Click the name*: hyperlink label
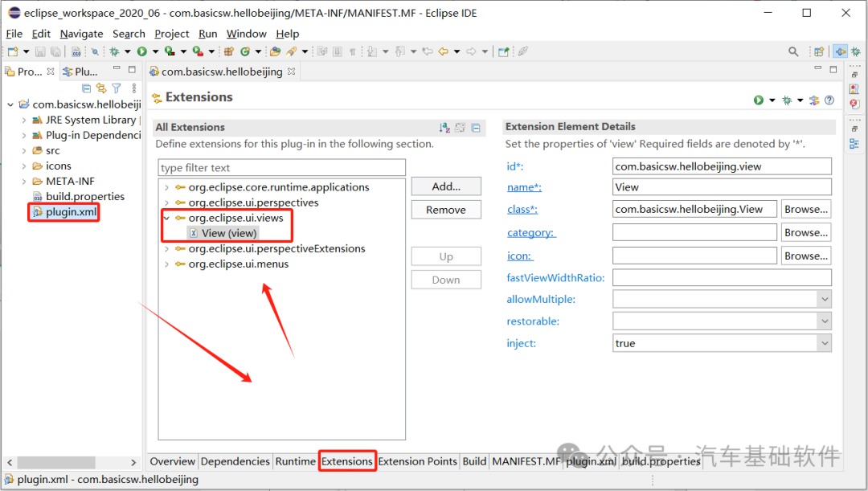 (524, 188)
